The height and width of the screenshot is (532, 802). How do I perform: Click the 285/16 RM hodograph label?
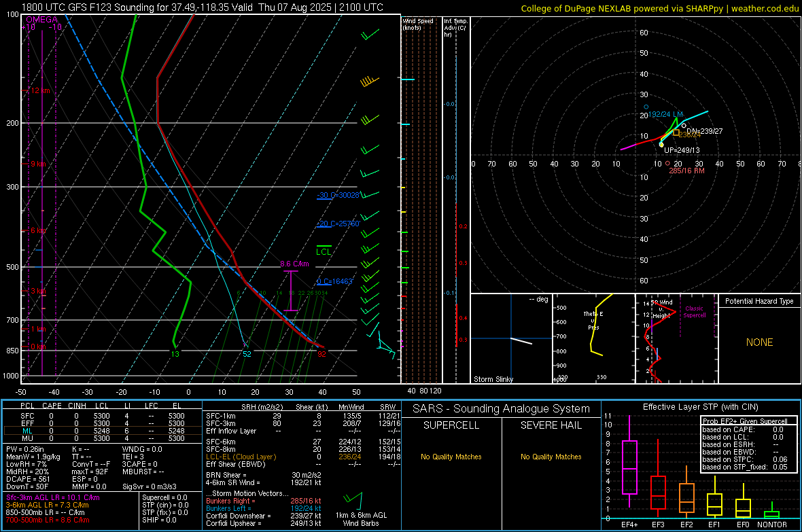tap(686, 171)
